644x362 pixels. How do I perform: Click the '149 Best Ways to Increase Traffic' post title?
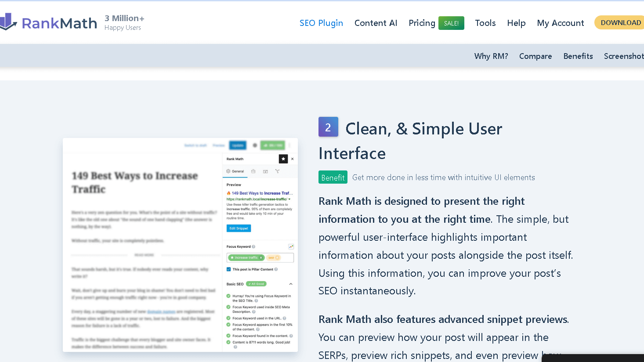pos(135,182)
